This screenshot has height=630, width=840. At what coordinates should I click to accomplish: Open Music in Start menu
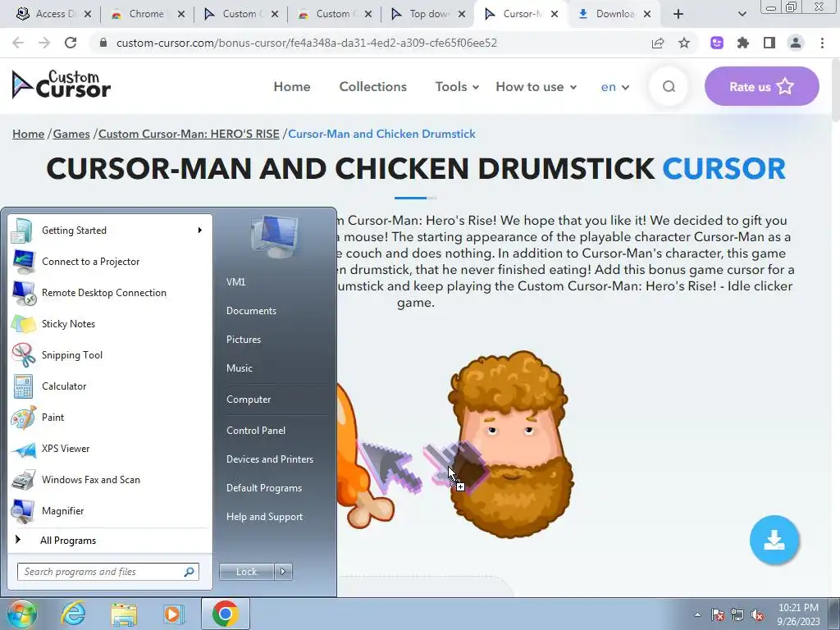click(240, 368)
